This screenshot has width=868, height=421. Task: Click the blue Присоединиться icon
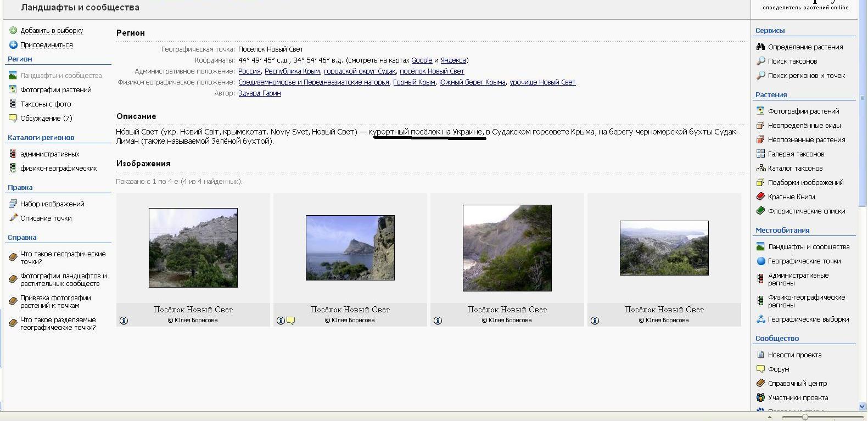click(x=13, y=45)
